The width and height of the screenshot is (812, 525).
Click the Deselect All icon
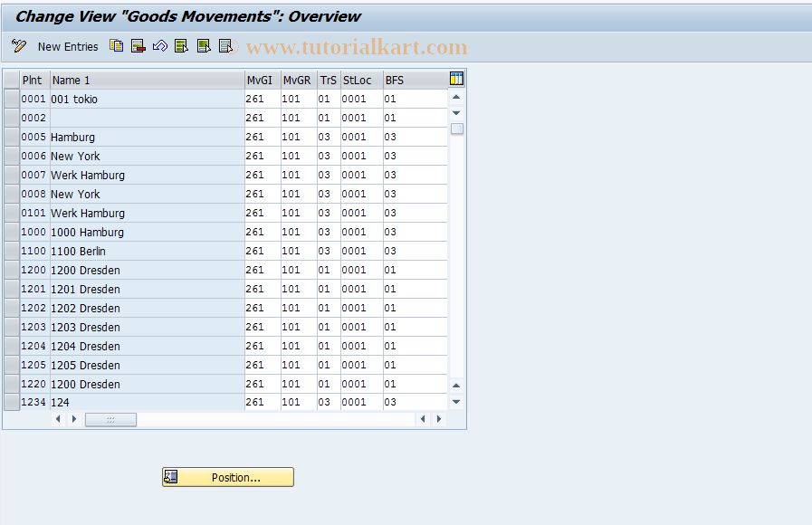tap(225, 46)
